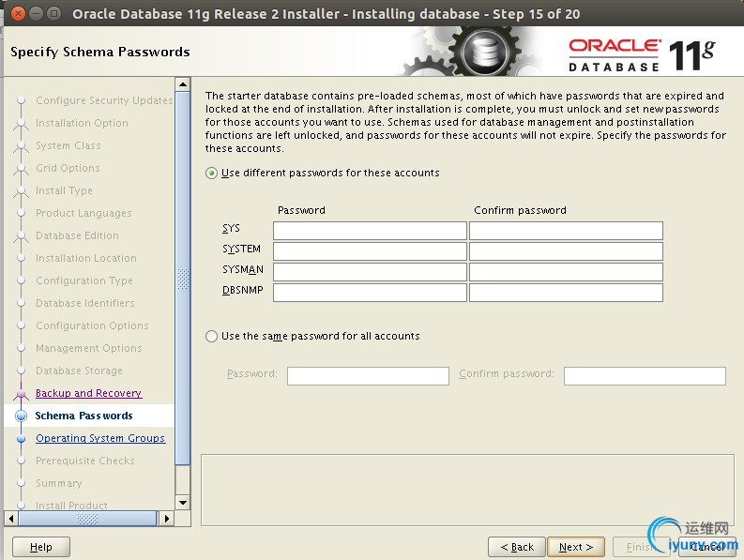Focus the SYSTEM confirm password field
This screenshot has width=744, height=560.
[566, 251]
